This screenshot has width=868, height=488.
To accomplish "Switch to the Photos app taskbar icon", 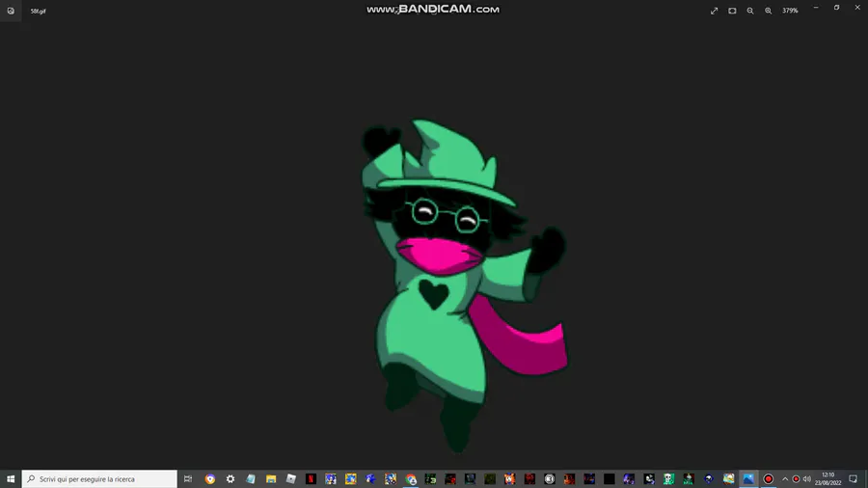I will click(748, 479).
